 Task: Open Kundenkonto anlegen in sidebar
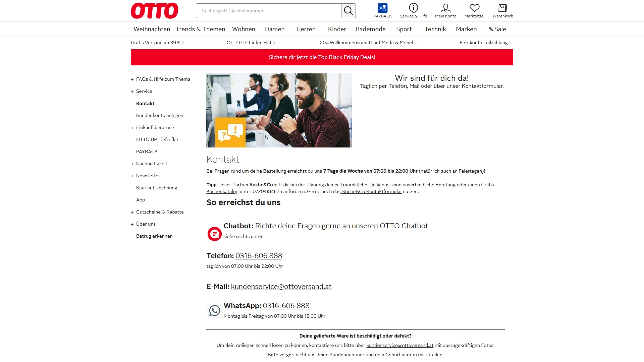click(x=160, y=115)
